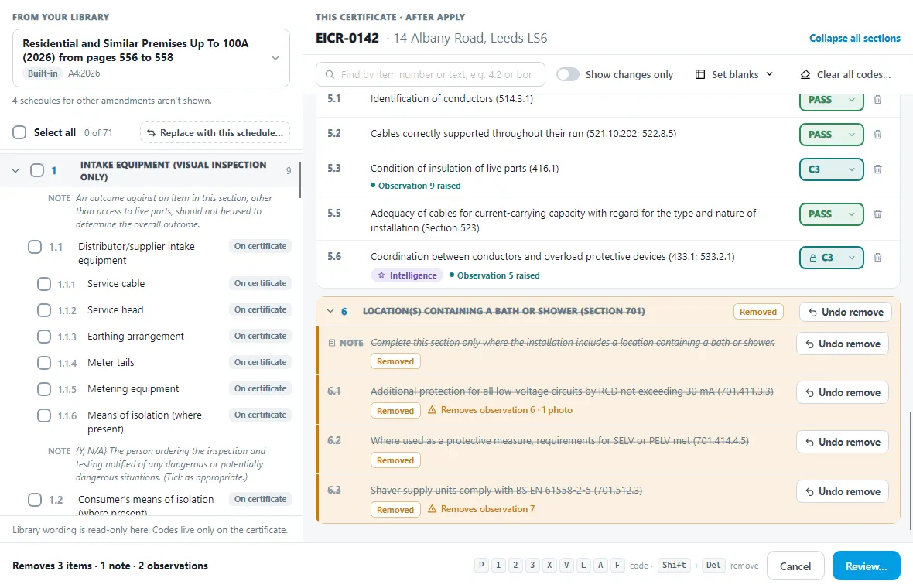Expand the Residential and Similar Premises library selector
Viewport: 913px width, 588px height.
click(x=151, y=57)
